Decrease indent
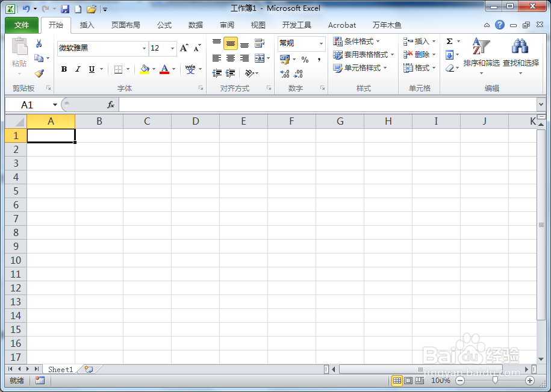The height and width of the screenshot is (392, 551). (217, 73)
